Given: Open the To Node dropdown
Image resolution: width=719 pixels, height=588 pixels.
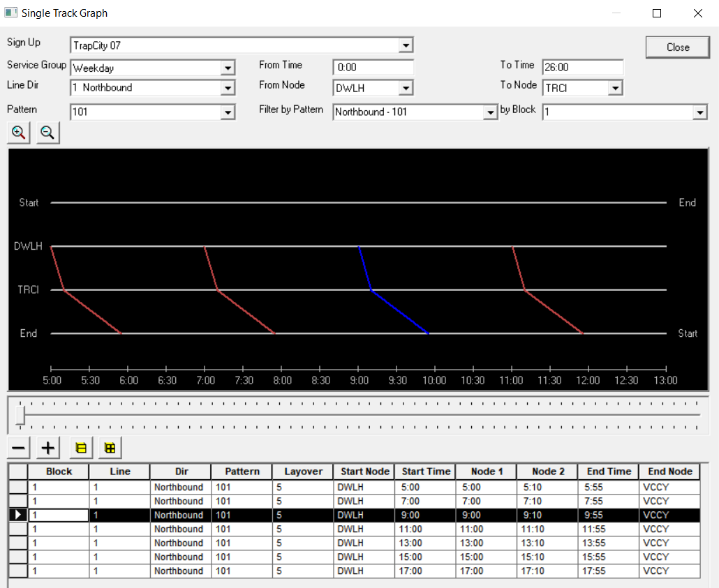Looking at the screenshot, I should point(615,88).
